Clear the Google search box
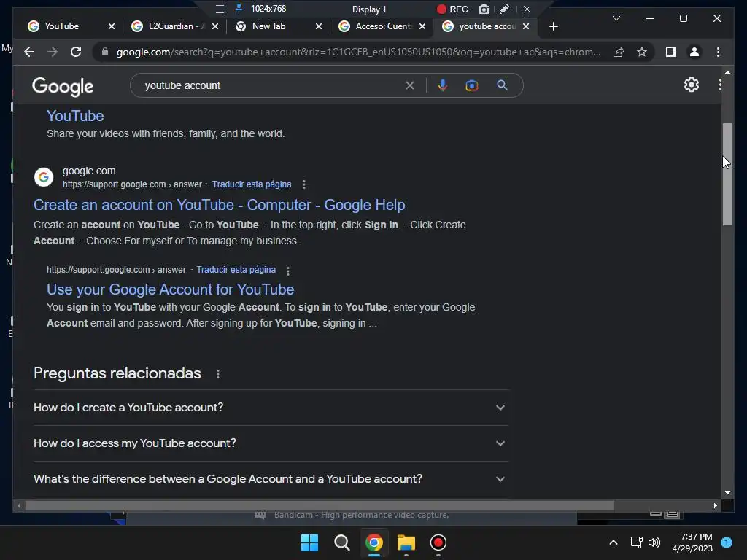The width and height of the screenshot is (747, 560). tap(410, 85)
